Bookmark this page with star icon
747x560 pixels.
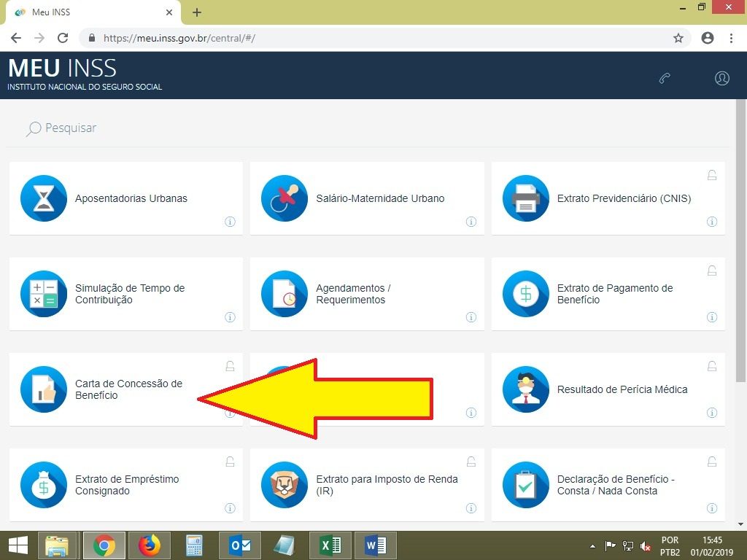pyautogui.click(x=678, y=38)
